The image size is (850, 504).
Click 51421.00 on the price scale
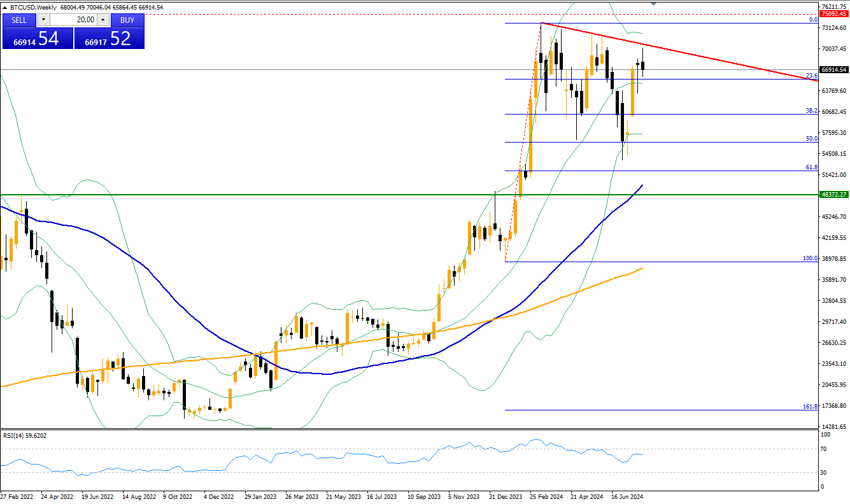(833, 174)
